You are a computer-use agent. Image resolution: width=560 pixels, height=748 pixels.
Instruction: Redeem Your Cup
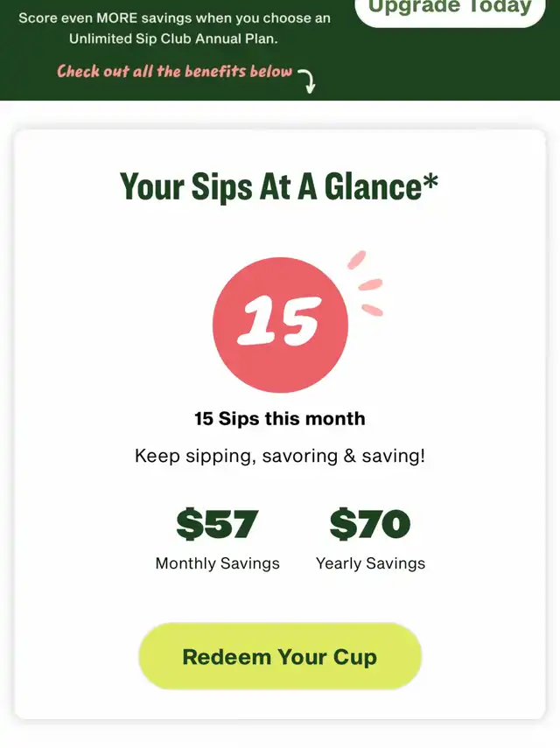pyautogui.click(x=279, y=656)
